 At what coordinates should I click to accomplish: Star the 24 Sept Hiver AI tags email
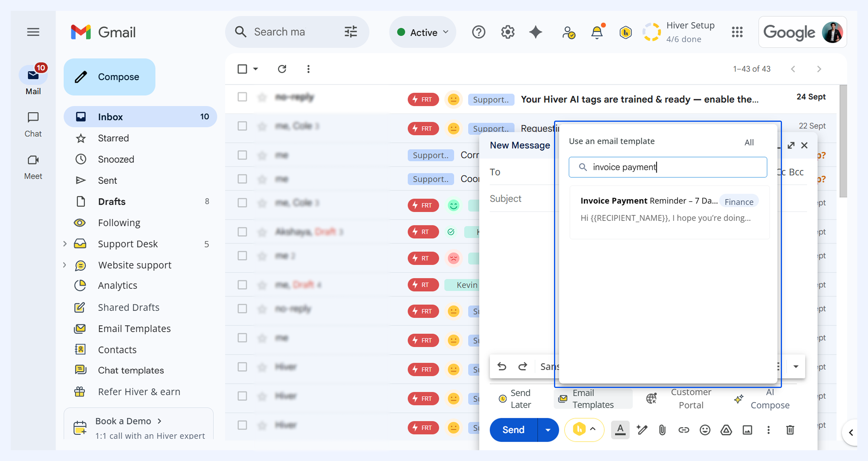262,97
